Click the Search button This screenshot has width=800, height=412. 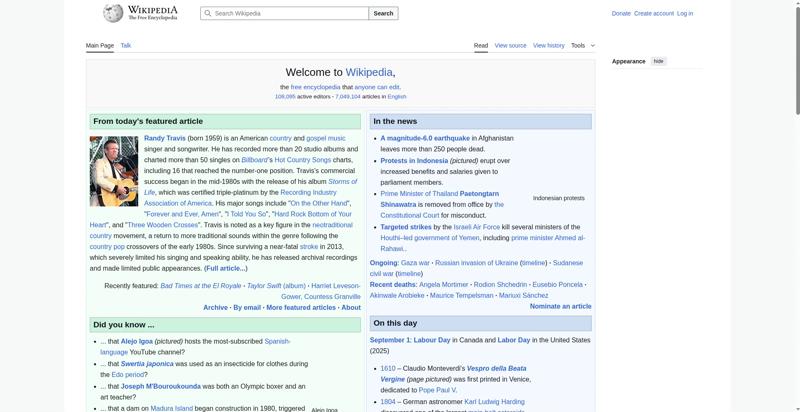click(x=383, y=13)
